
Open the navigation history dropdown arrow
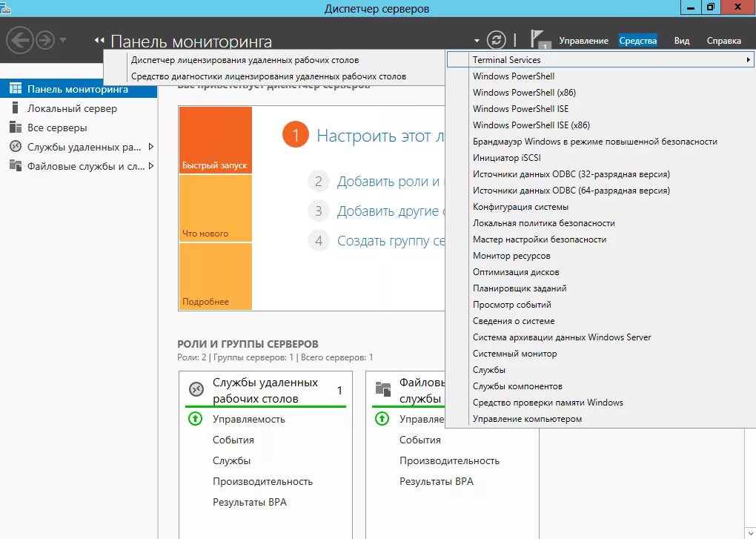(x=63, y=40)
